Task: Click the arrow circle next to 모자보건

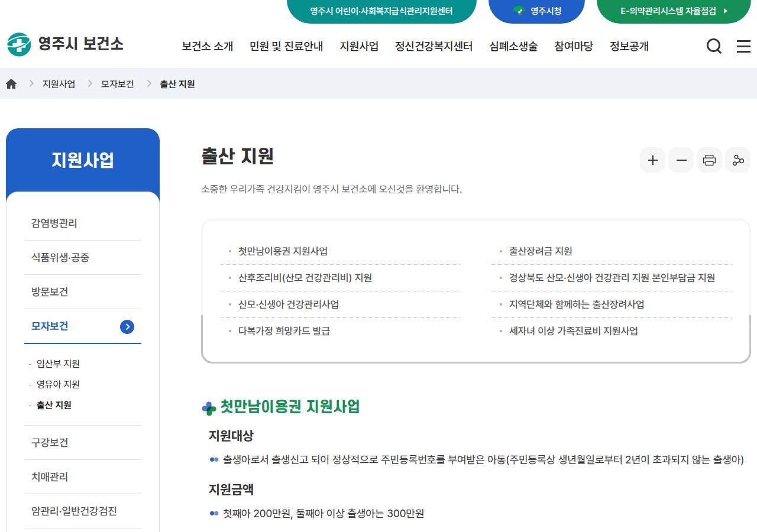Action: pyautogui.click(x=127, y=327)
